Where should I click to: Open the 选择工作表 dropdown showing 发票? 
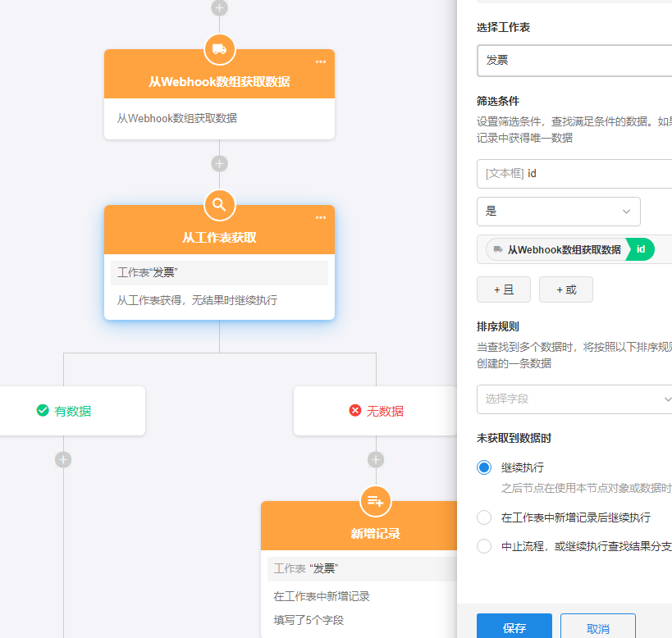[574, 61]
